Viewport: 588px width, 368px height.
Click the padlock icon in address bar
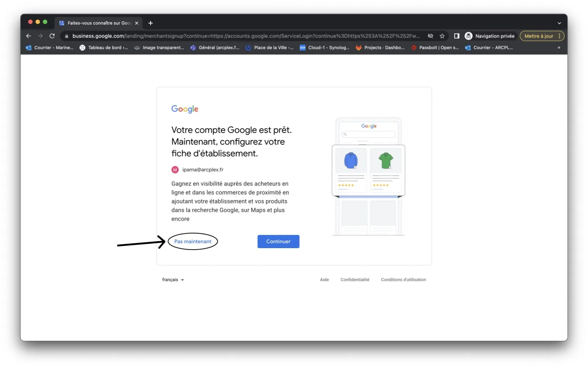point(67,36)
